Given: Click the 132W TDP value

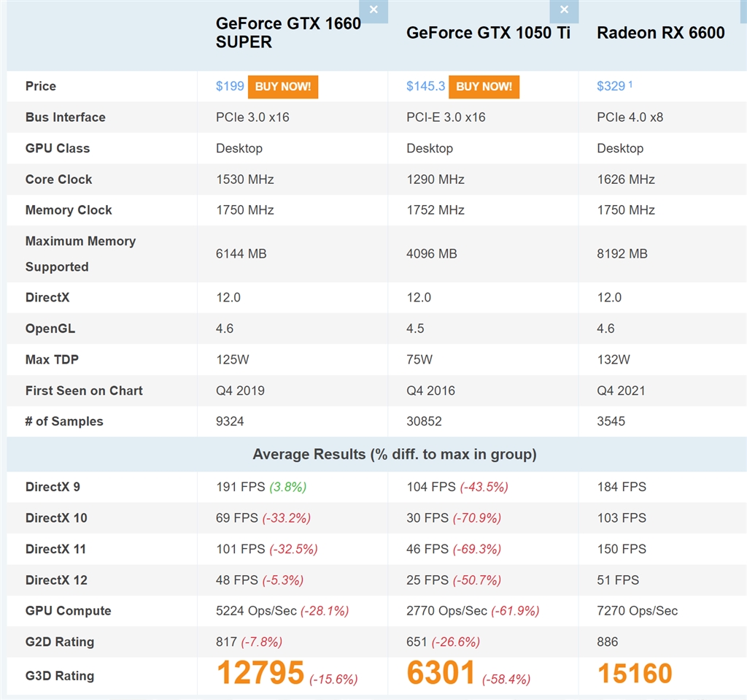Looking at the screenshot, I should (614, 360).
